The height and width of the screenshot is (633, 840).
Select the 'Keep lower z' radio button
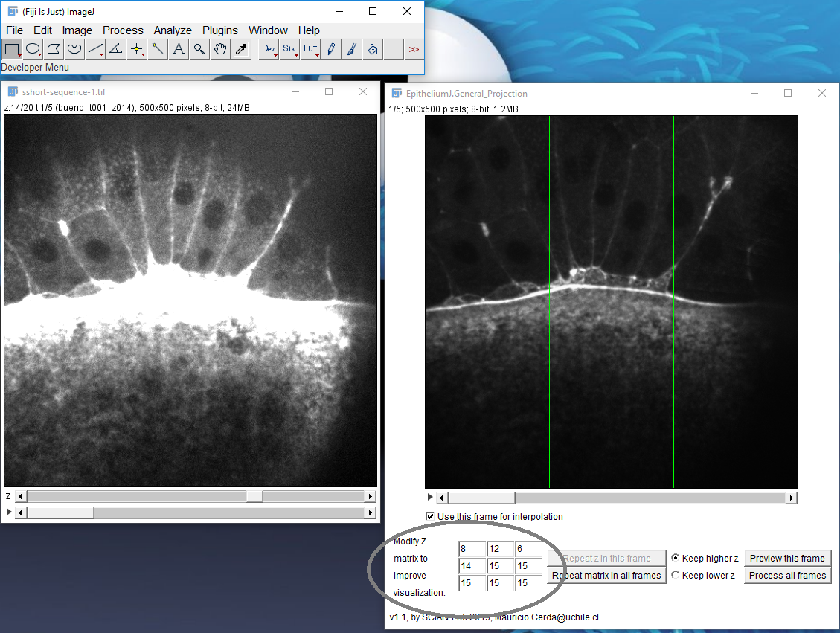point(676,575)
